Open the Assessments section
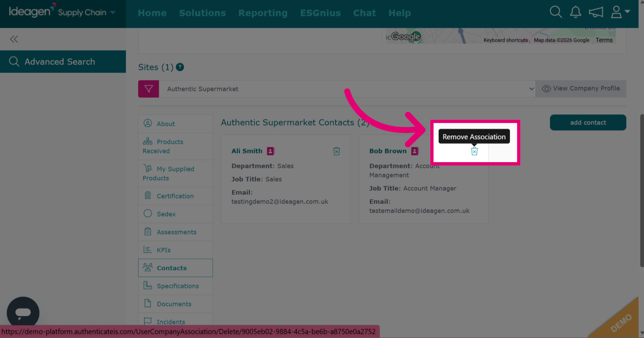This screenshot has height=338, width=644. [175, 232]
